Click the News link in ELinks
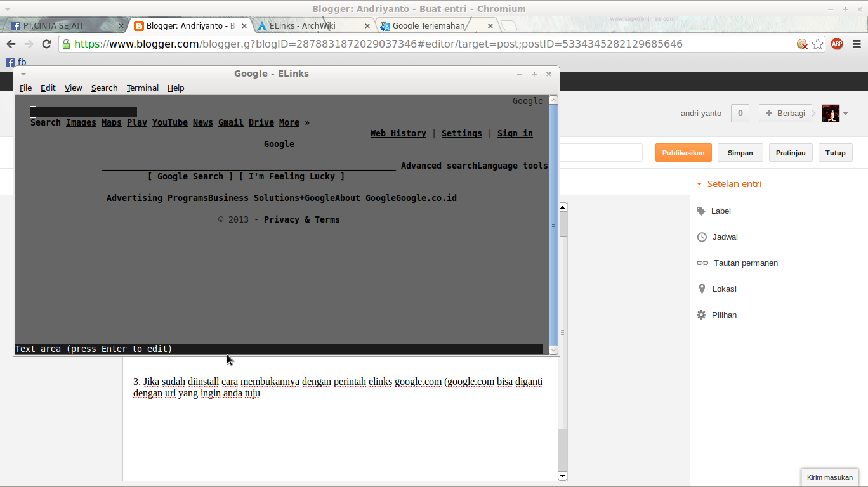The width and height of the screenshot is (868, 487). (203, 122)
